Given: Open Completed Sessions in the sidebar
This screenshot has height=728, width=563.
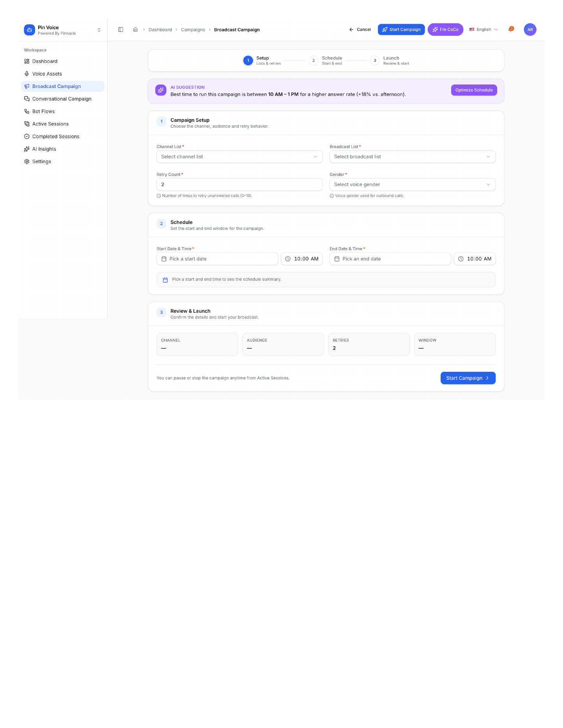Looking at the screenshot, I should (x=63, y=137).
